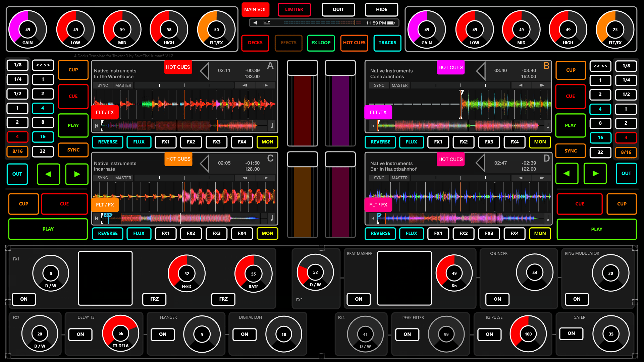
Task: Click the left green arrow on left loop panel
Action: pyautogui.click(x=48, y=174)
